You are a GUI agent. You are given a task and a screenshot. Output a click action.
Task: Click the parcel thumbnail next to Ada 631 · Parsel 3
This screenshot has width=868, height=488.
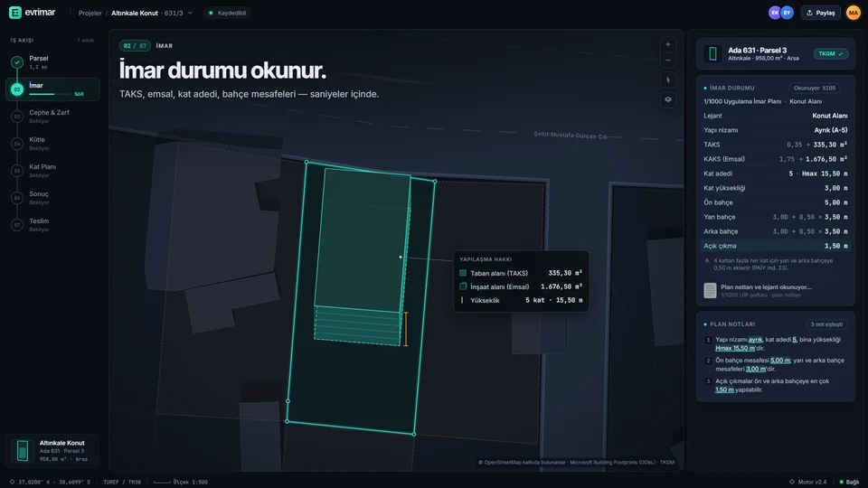[712, 53]
